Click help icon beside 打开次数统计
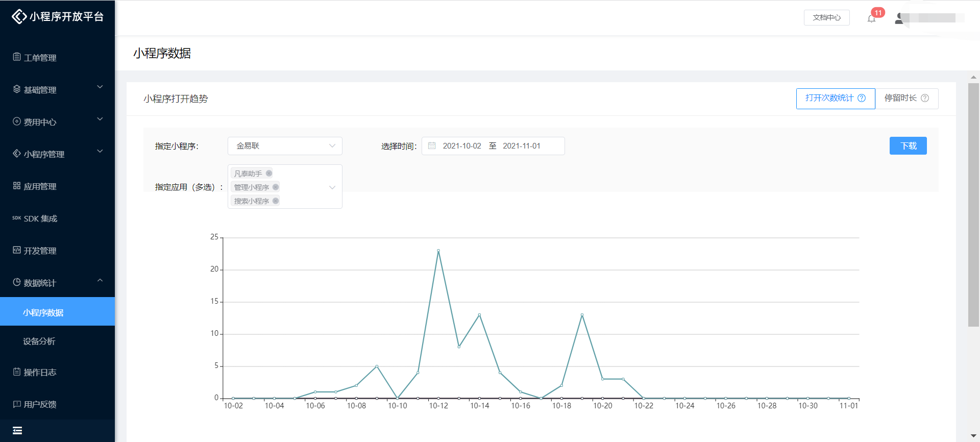 click(x=862, y=98)
